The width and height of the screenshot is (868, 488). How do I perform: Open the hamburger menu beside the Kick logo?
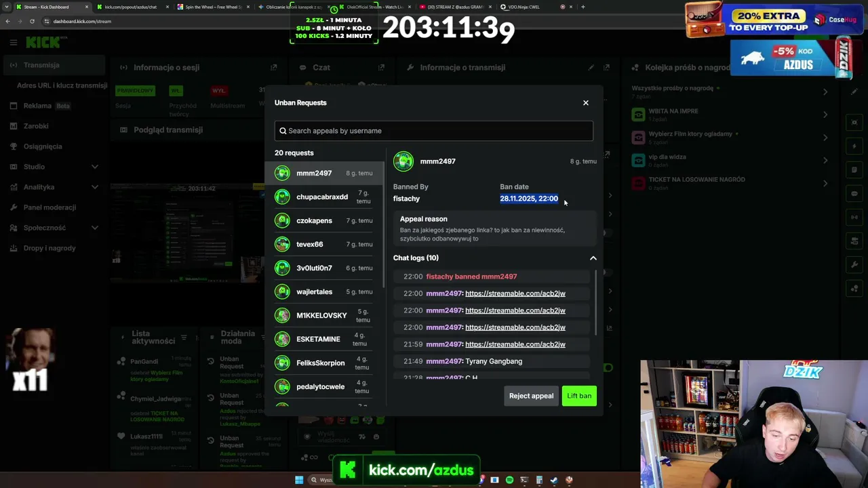[x=13, y=42]
